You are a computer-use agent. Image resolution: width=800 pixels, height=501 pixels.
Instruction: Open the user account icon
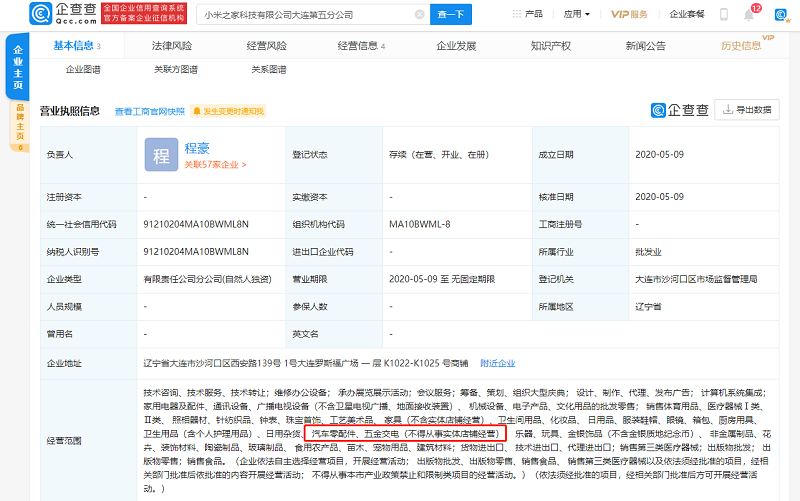[781, 15]
